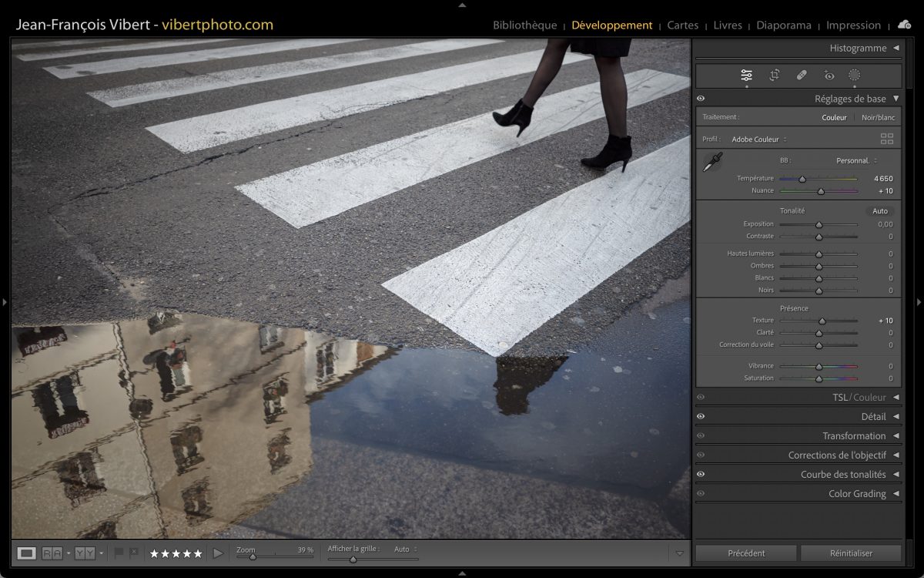
Task: Select the Crop overlay tool
Action: 774,76
